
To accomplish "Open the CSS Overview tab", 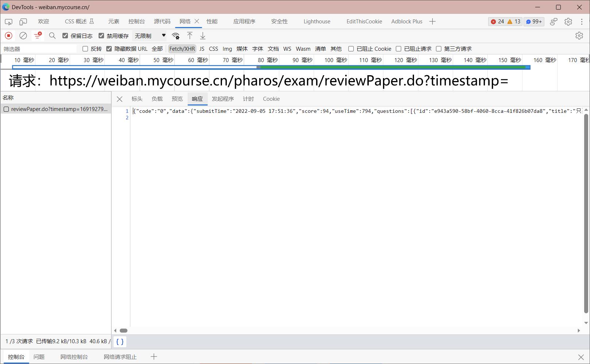I will tap(79, 22).
